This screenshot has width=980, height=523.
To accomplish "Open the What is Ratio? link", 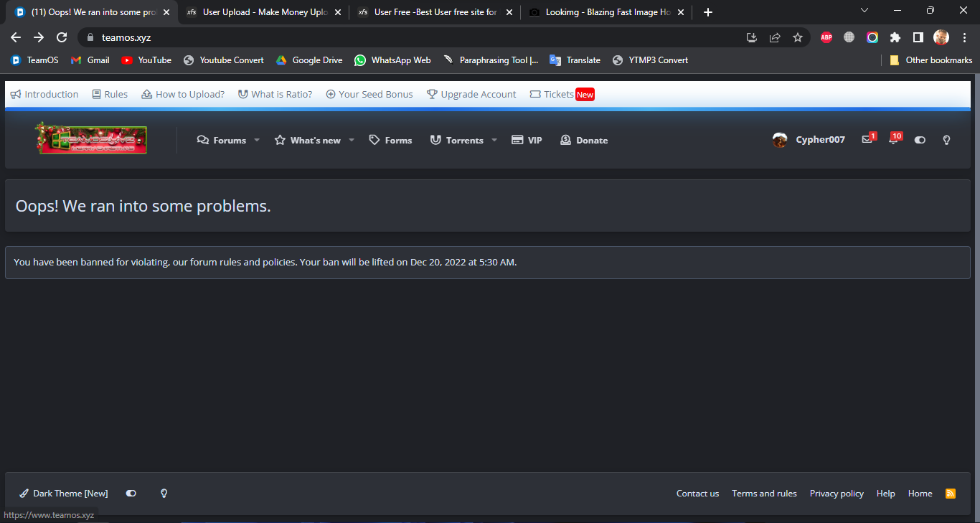I will (x=275, y=95).
